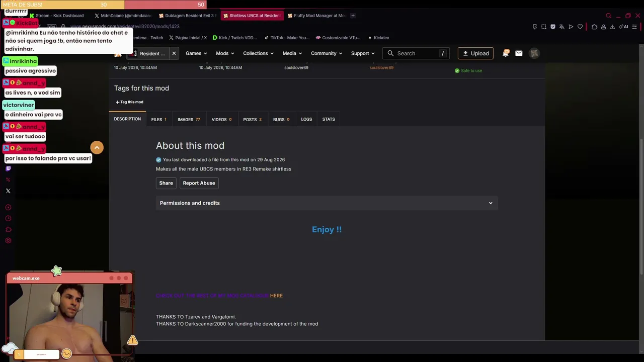Open the sidebar extensions cube icon

8,229
